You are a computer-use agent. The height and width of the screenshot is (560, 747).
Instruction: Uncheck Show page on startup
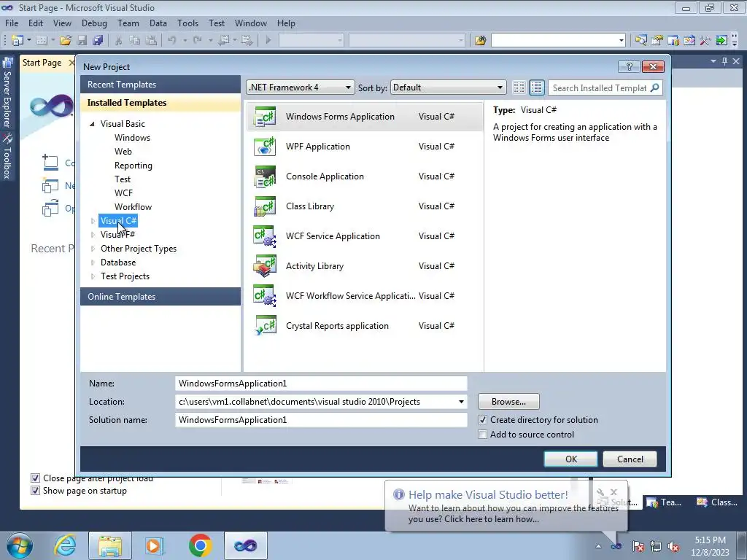click(x=35, y=491)
